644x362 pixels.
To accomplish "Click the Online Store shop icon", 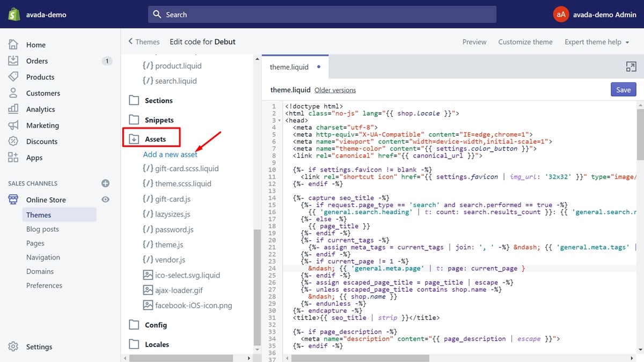I will (x=13, y=200).
